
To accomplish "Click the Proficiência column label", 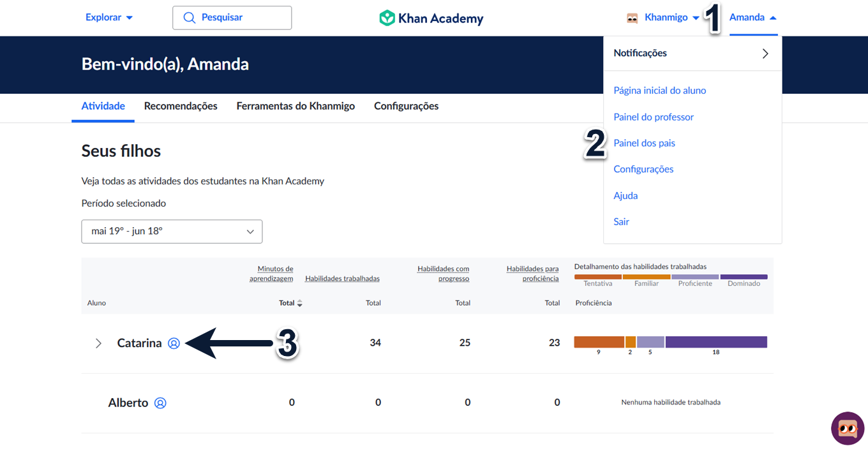I will click(594, 303).
